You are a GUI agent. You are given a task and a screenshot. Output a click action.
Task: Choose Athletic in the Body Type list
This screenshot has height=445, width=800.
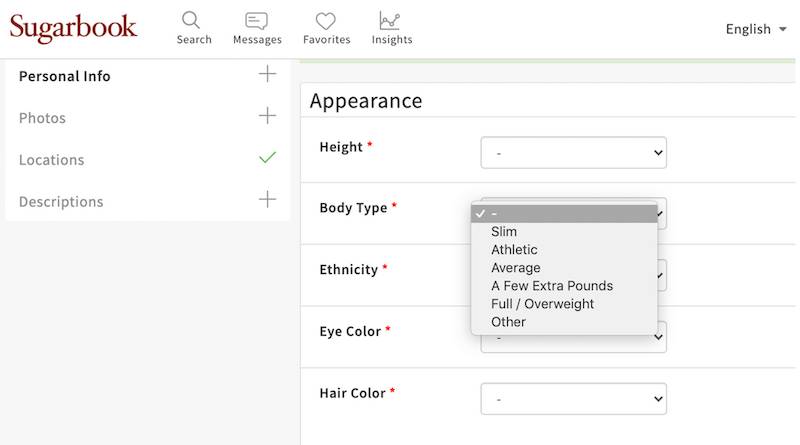pos(514,250)
